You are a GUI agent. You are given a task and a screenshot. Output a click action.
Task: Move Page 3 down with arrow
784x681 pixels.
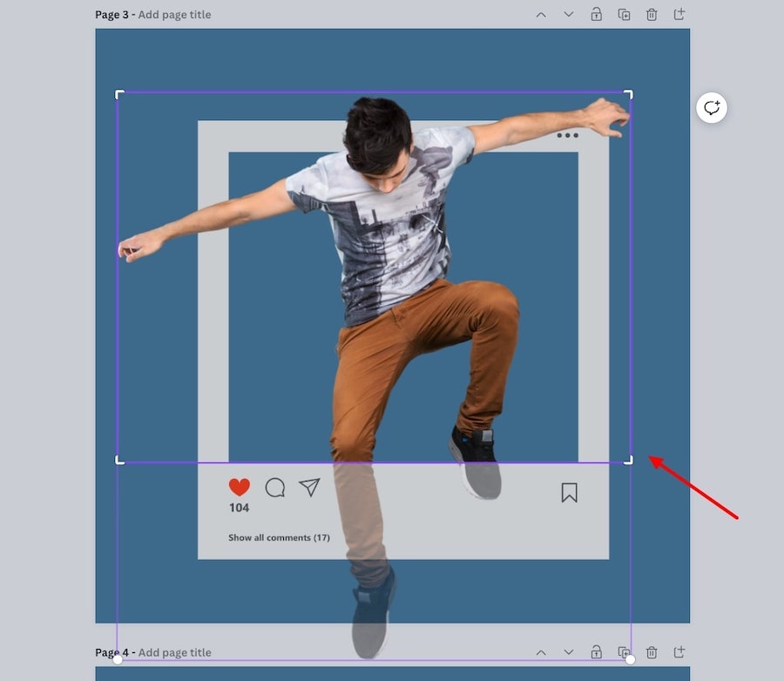tap(569, 15)
